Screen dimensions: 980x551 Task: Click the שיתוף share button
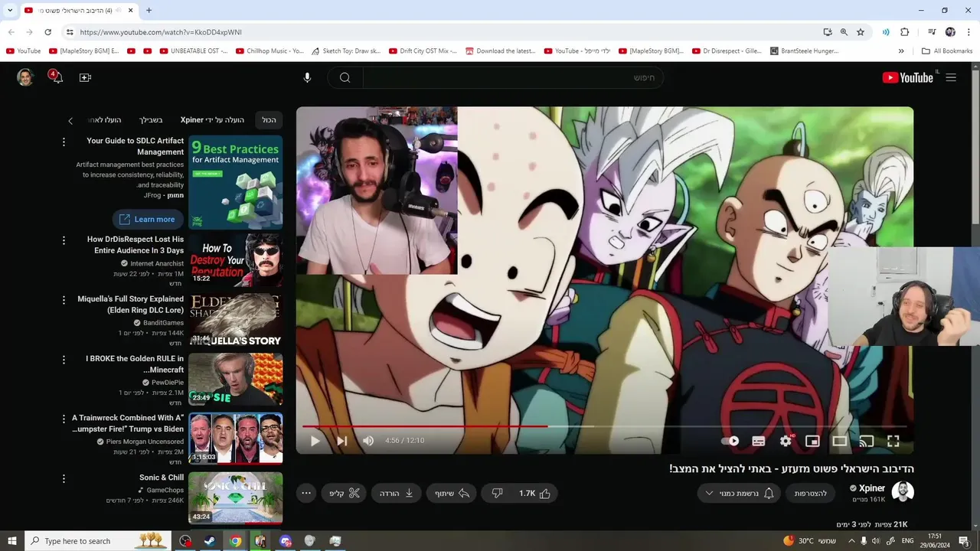[x=452, y=494]
